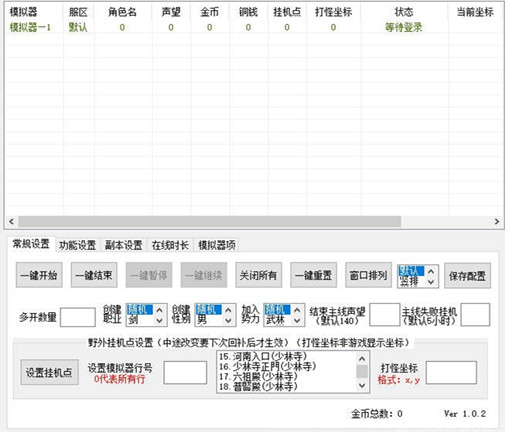Select 男 in 创建性别 list
This screenshot has height=432, width=505.
(209, 320)
